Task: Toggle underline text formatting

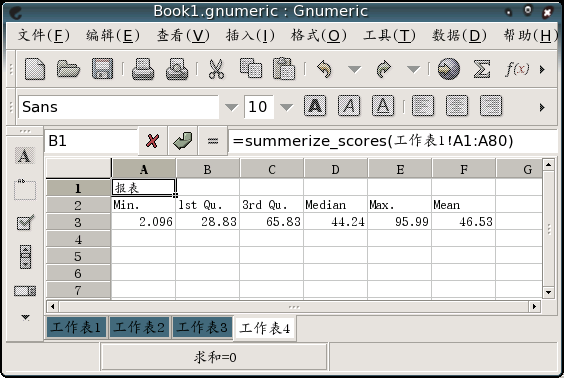Action: tap(383, 106)
